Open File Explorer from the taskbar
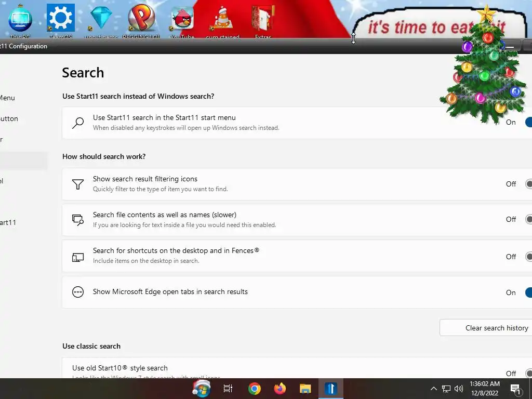The image size is (532, 399). tap(305, 389)
